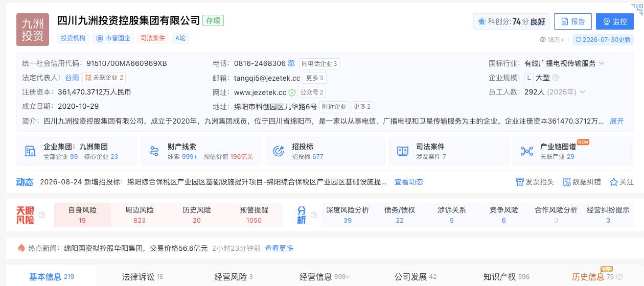This screenshot has width=644, height=286.
Task: Click the phone icon next to 0816-2468306
Action: (291, 64)
